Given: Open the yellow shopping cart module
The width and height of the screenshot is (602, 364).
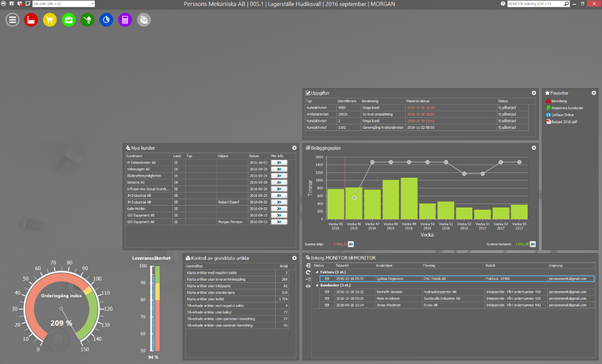Looking at the screenshot, I should pyautogui.click(x=50, y=20).
